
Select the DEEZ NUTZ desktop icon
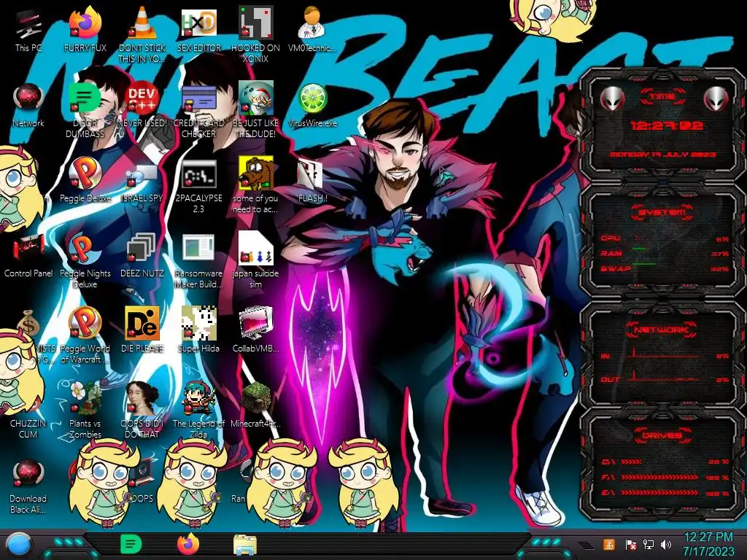142,255
